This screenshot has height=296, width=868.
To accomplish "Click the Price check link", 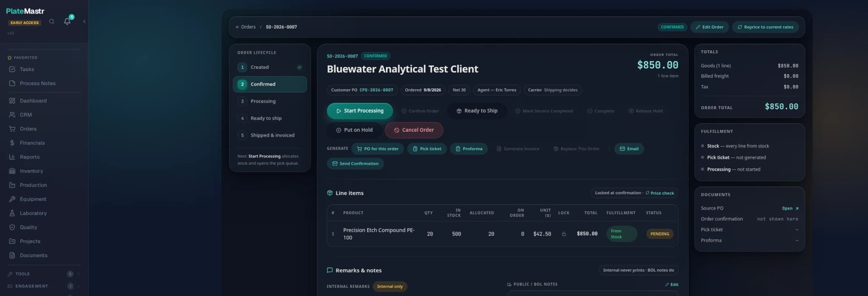I will point(660,193).
